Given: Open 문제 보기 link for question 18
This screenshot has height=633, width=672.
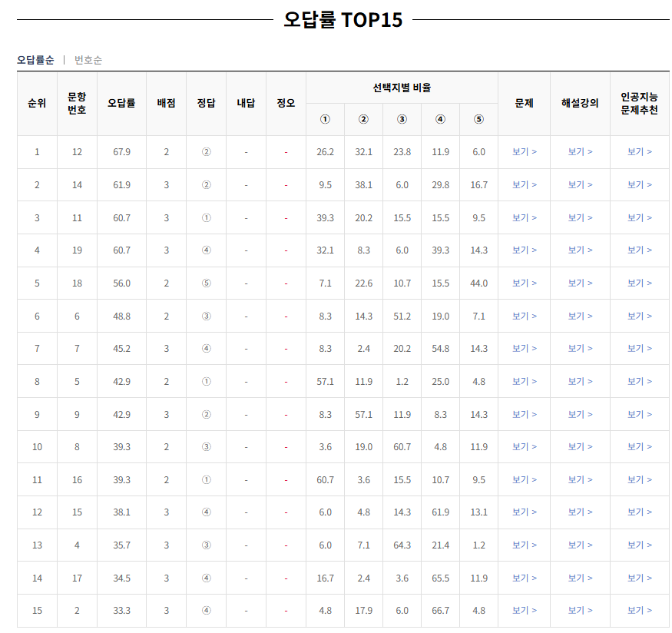Looking at the screenshot, I should 524,283.
